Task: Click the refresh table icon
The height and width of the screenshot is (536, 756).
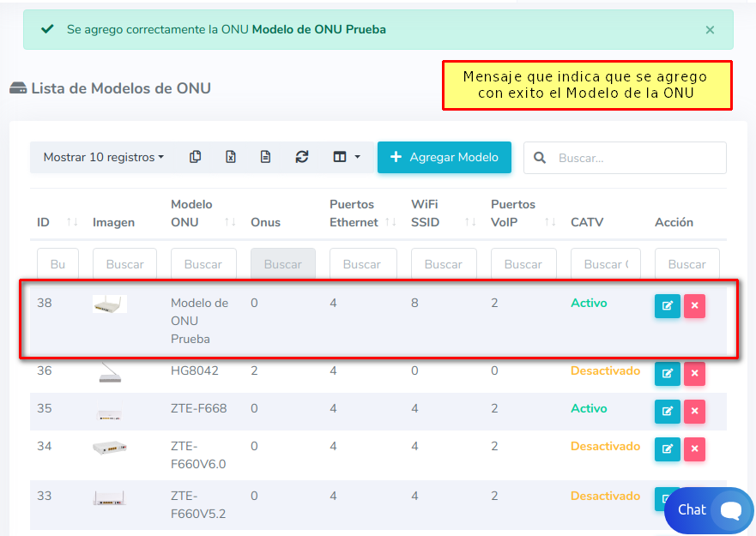Action: pyautogui.click(x=301, y=157)
